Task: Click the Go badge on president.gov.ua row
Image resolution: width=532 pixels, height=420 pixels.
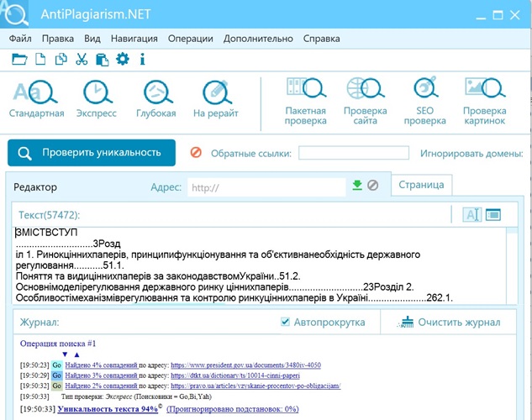Action: coord(56,365)
